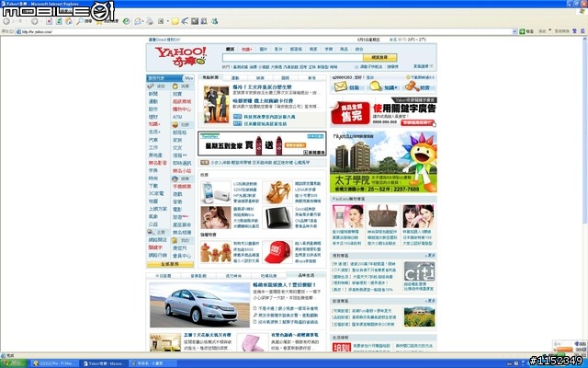588x368 pixels.
Task: Click the IE Forward arrow button
Action: 35,21
